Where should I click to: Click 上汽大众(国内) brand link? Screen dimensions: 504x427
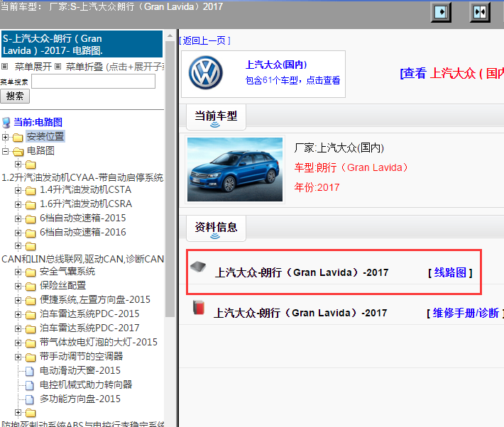[x=276, y=65]
